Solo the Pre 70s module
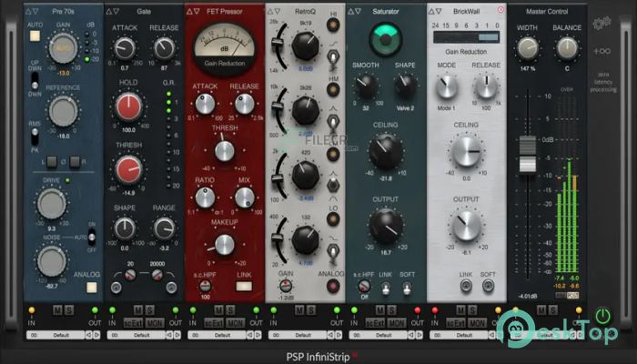 [x=69, y=310]
